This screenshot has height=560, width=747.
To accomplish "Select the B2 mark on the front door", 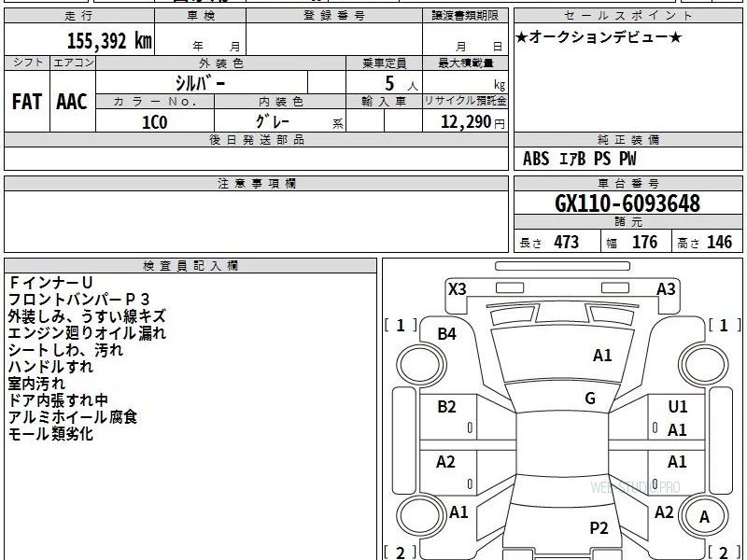I will pyautogui.click(x=446, y=407).
